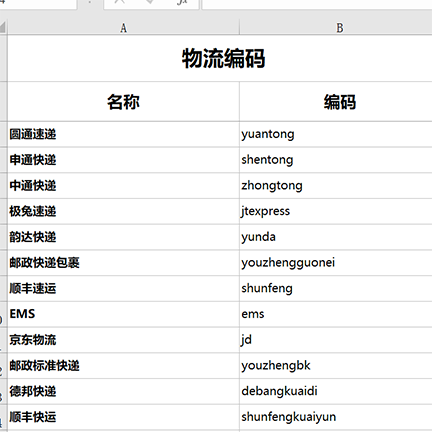Screen dimensions: 432x432
Task: Click the Insert Function fx icon
Action: coord(182,2)
